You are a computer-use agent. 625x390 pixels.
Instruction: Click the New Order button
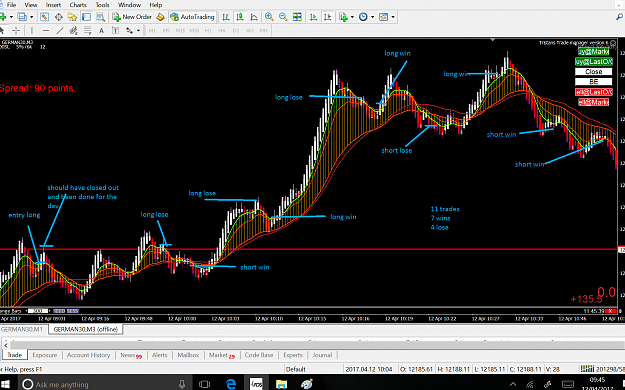click(x=132, y=17)
